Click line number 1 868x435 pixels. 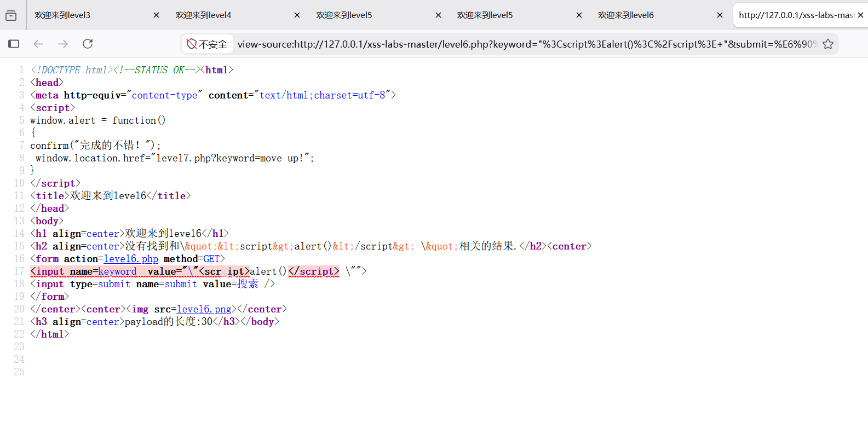pos(22,70)
